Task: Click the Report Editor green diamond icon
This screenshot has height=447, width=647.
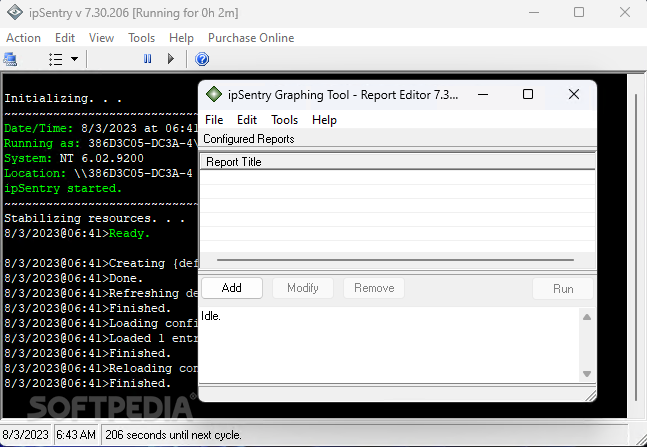Action: coord(214,94)
